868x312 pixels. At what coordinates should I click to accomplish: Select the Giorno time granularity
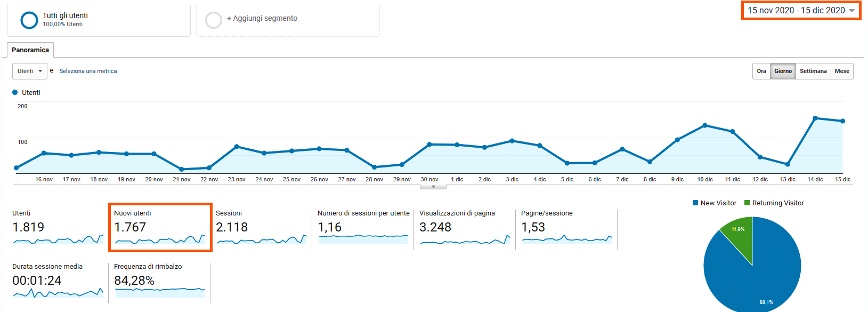coord(783,71)
